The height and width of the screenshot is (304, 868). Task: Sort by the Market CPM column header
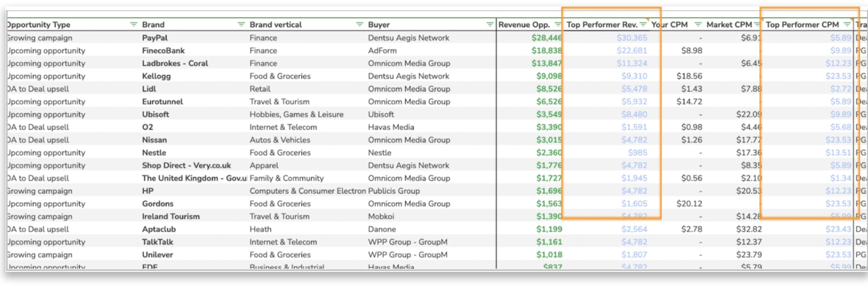tap(729, 25)
